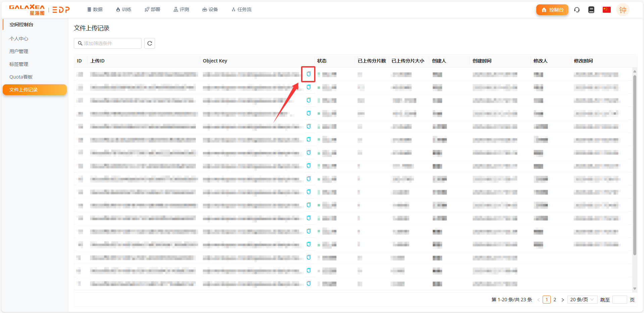
Task: Open the 训练 menu in the top navigation
Action: pyautogui.click(x=123, y=9)
